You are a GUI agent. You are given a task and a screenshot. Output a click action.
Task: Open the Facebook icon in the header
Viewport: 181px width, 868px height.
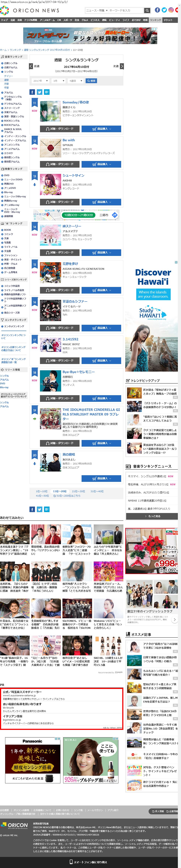(157, 10)
